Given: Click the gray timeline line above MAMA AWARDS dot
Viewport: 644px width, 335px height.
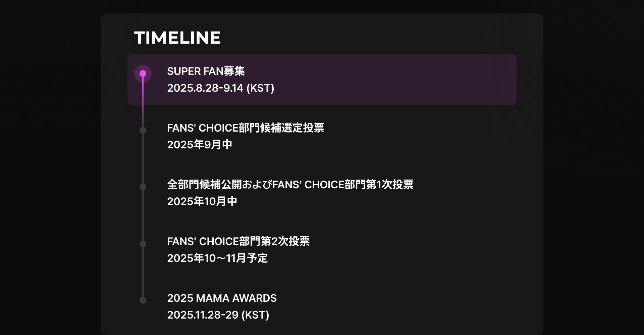Looking at the screenshot, I should click(x=143, y=272).
